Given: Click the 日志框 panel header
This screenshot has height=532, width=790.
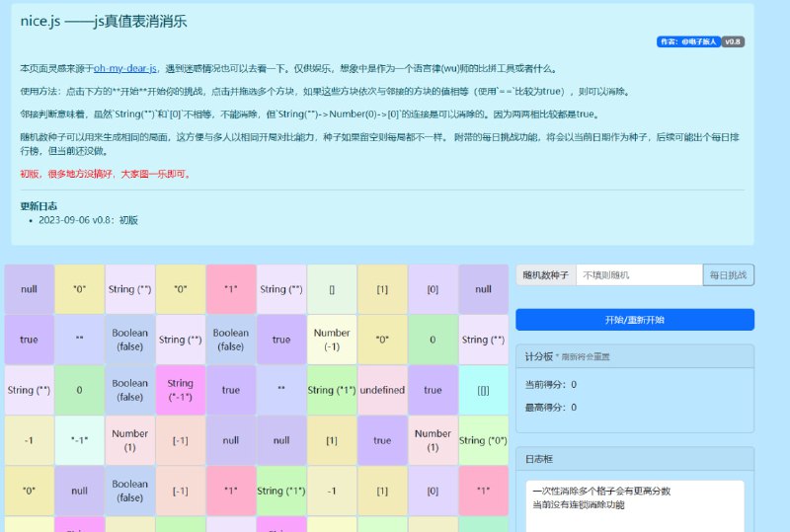Looking at the screenshot, I should click(634, 459).
